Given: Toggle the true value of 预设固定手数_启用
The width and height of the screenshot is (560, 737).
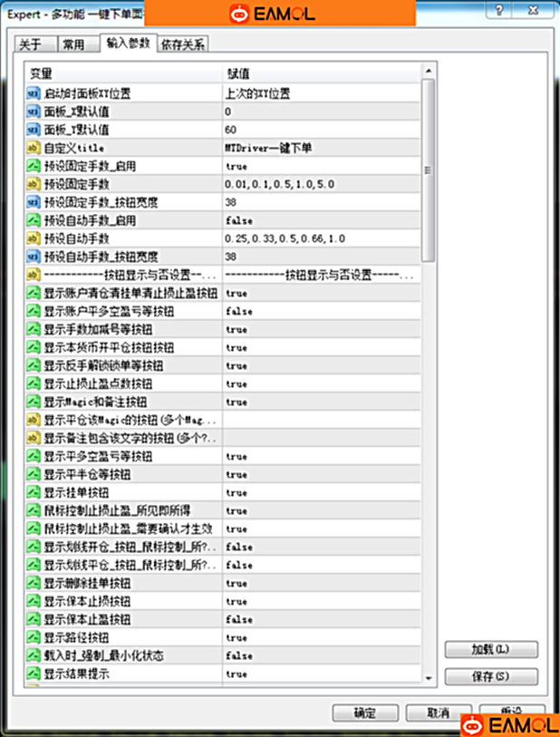Looking at the screenshot, I should [322, 166].
